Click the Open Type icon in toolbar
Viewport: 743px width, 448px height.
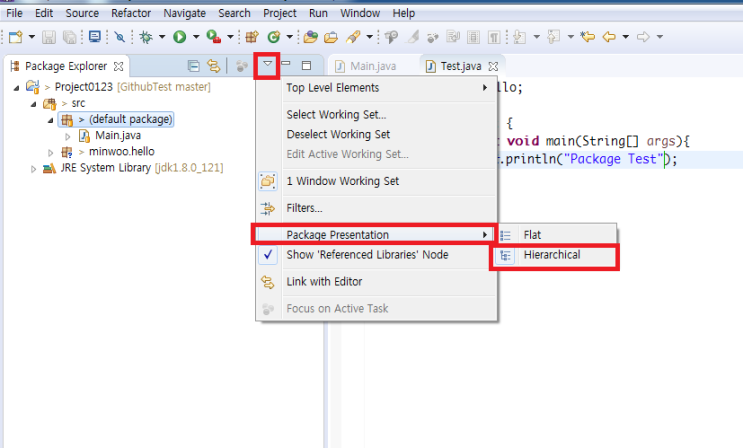(x=310, y=37)
